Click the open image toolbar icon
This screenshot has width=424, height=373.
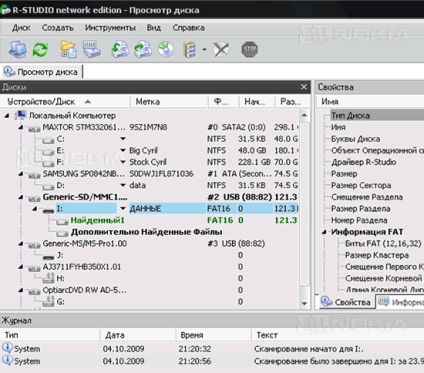[120, 49]
